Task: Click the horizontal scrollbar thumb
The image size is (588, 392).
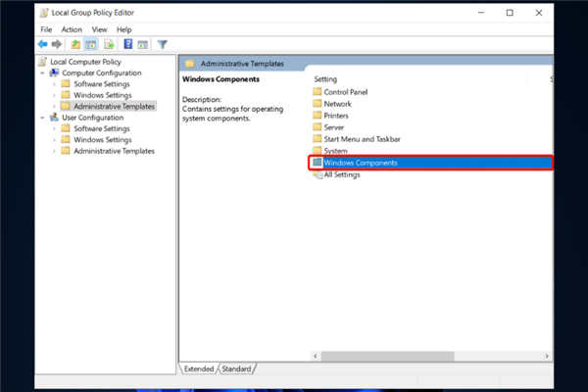Action: (388, 356)
